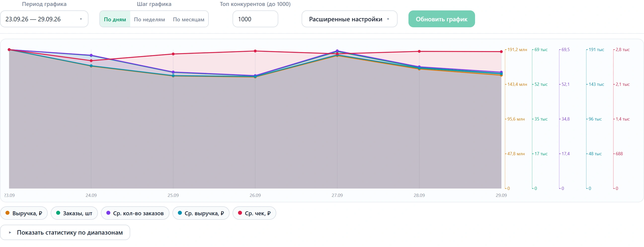This screenshot has height=247, width=644.
Task: Click the red data point at 28.09
Action: tap(419, 52)
